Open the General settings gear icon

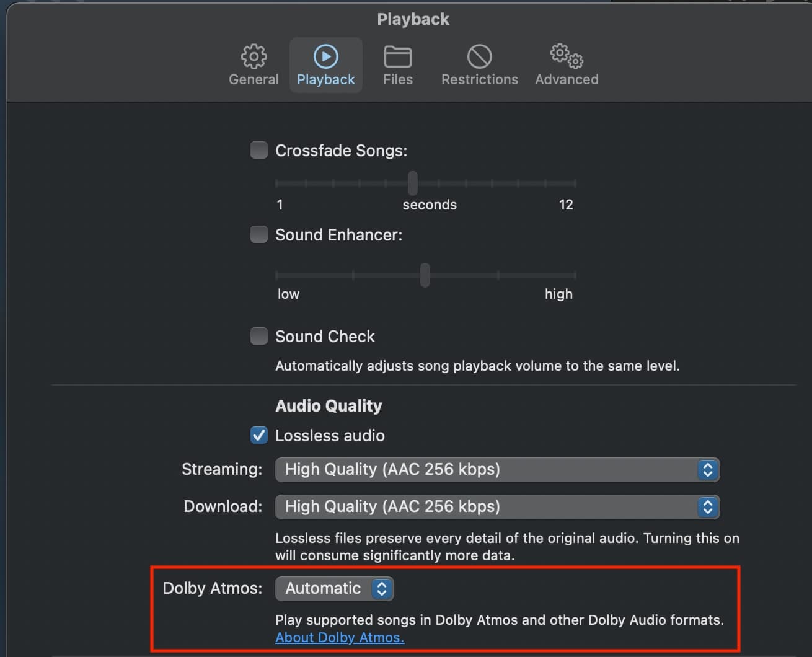tap(254, 56)
